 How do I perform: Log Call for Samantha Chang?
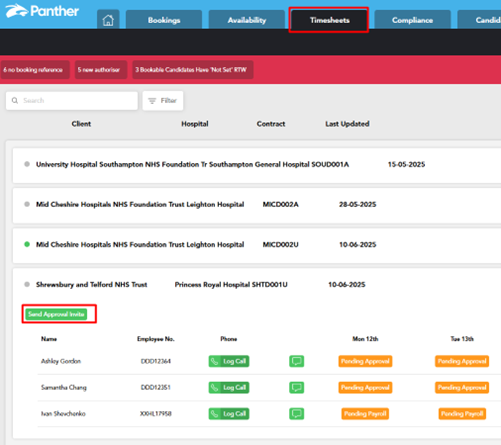[x=229, y=387]
